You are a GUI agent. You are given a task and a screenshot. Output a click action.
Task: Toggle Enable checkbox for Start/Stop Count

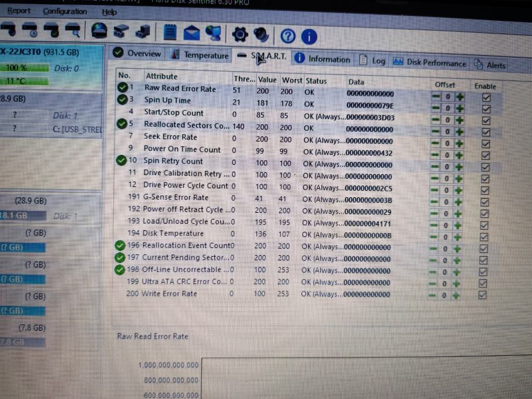(x=486, y=121)
